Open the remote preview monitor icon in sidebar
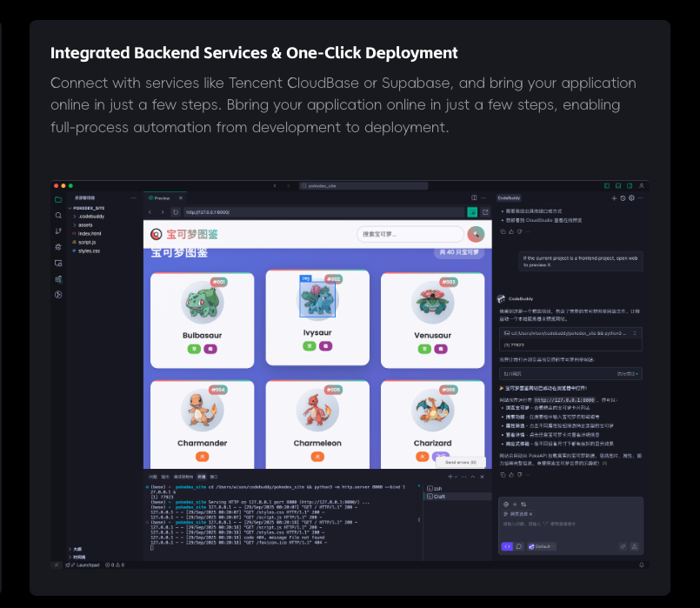This screenshot has width=700, height=608. [58, 263]
